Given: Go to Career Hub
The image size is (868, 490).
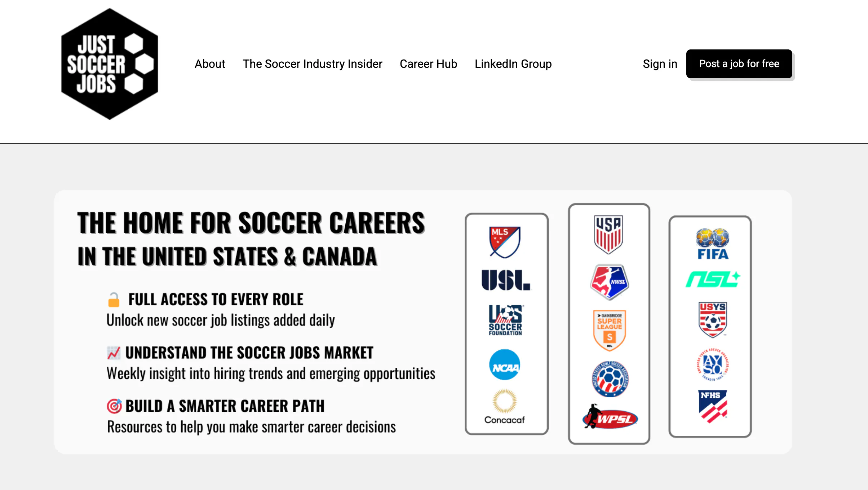Looking at the screenshot, I should click(x=428, y=64).
